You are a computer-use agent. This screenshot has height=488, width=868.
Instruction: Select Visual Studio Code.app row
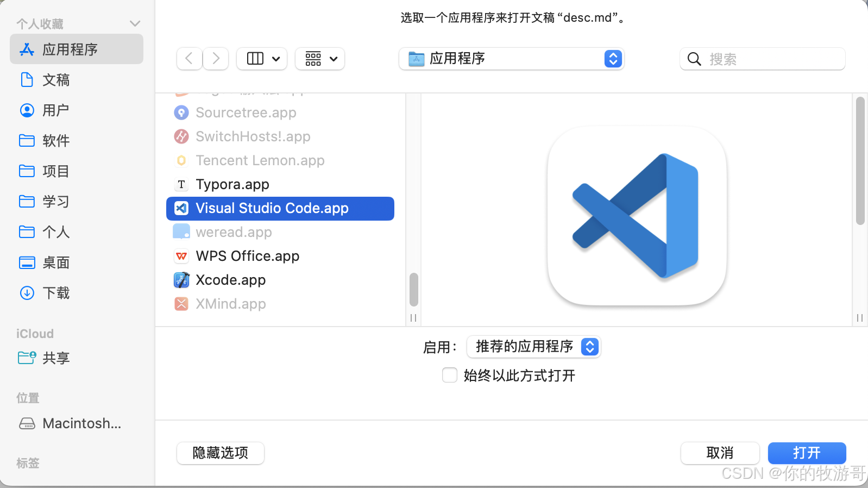click(x=280, y=208)
